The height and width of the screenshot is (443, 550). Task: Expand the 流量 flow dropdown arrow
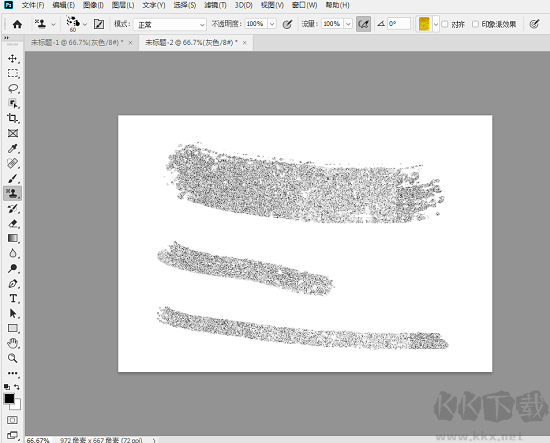[x=348, y=24]
